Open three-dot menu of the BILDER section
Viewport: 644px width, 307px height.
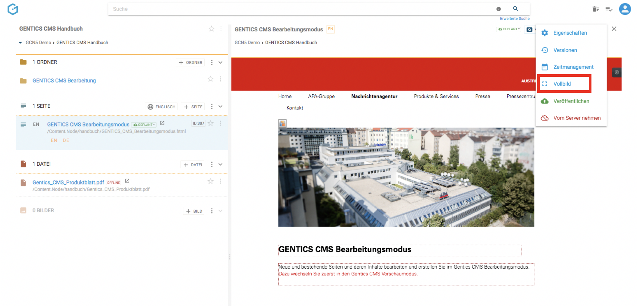click(212, 211)
